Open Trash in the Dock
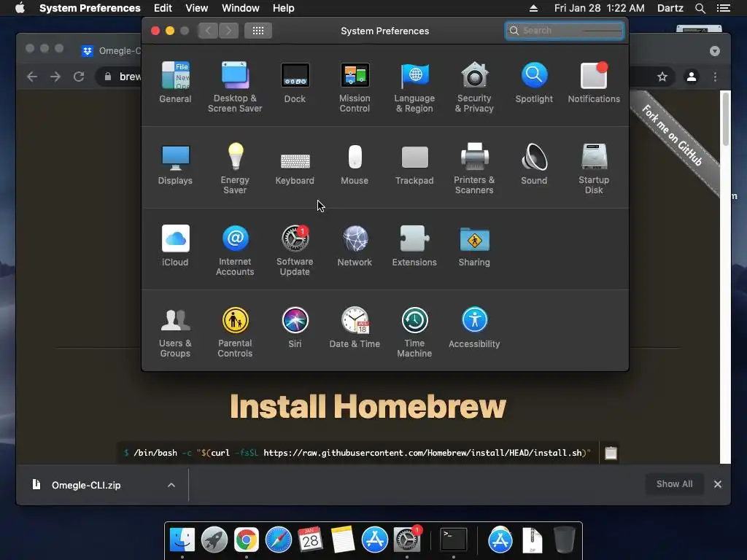Image resolution: width=747 pixels, height=560 pixels. [x=565, y=540]
